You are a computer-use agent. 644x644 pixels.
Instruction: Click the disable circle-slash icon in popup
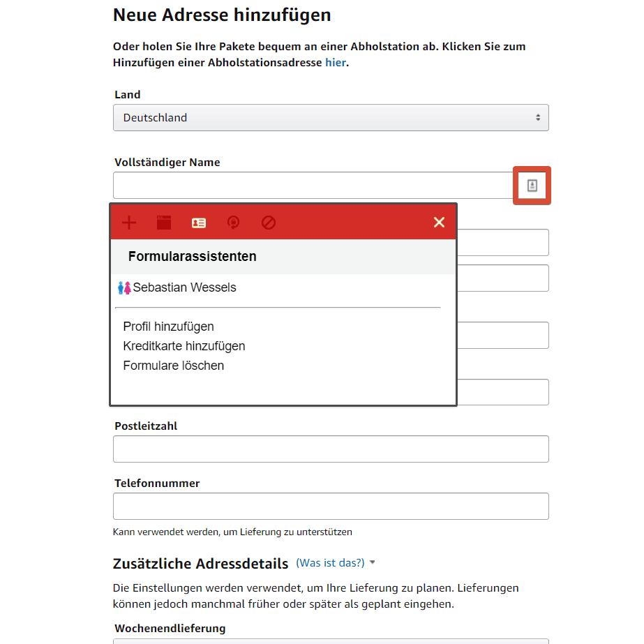pos(269,223)
